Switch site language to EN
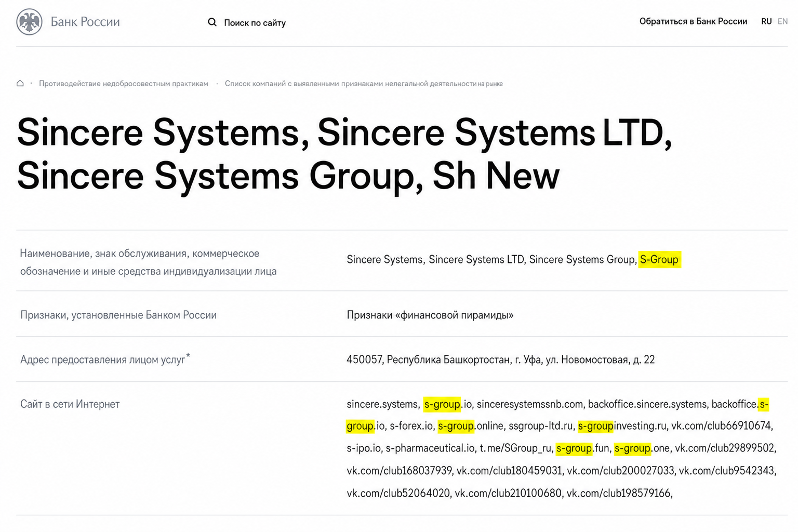This screenshot has height=532, width=798. [782, 21]
